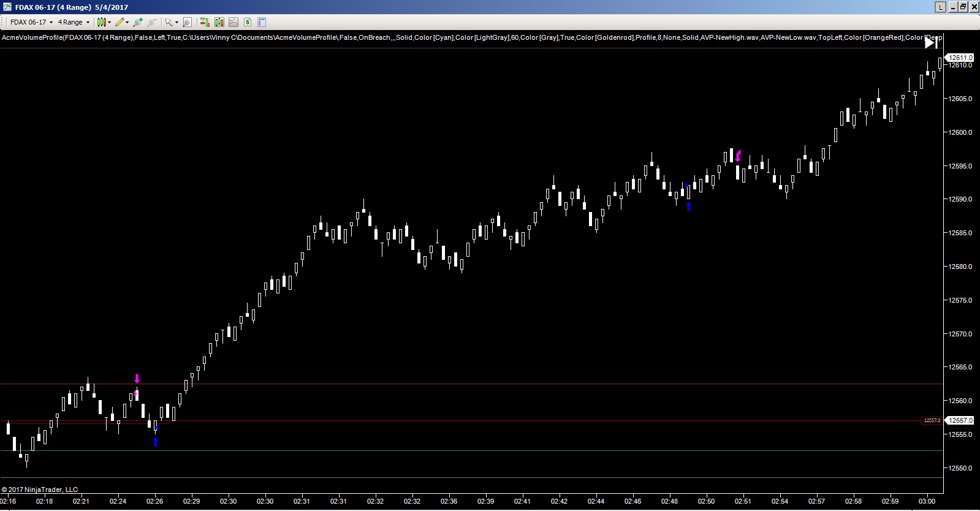The height and width of the screenshot is (511, 980).
Task: Click the 2017 NinjaTrader, LLC copyright text
Action: coord(40,490)
